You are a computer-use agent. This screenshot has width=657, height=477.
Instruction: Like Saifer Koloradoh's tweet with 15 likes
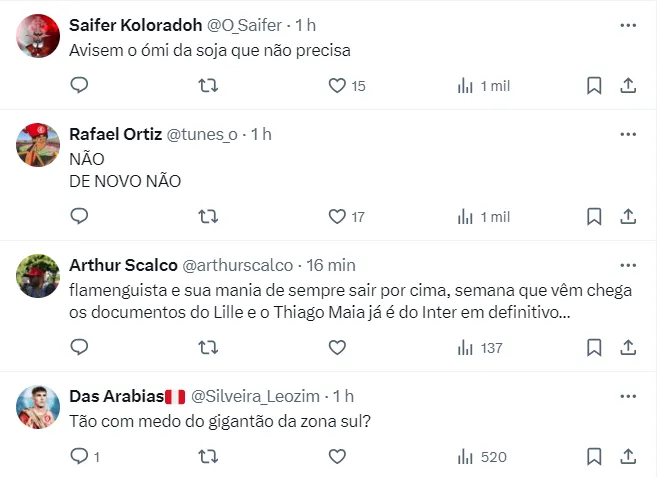coord(337,86)
